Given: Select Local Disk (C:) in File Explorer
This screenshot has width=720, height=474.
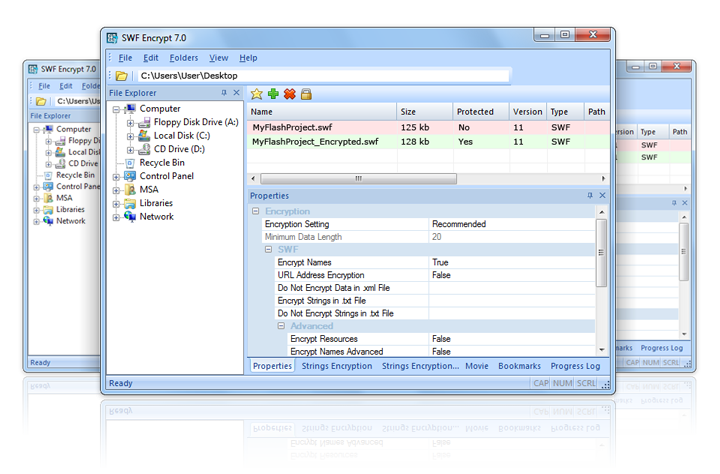Looking at the screenshot, I should pyautogui.click(x=181, y=135).
